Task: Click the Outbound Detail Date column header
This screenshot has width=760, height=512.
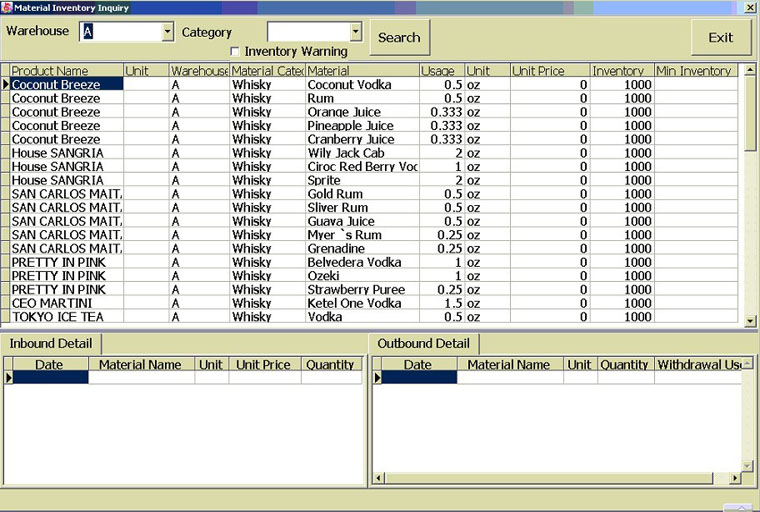Action: 419,365
